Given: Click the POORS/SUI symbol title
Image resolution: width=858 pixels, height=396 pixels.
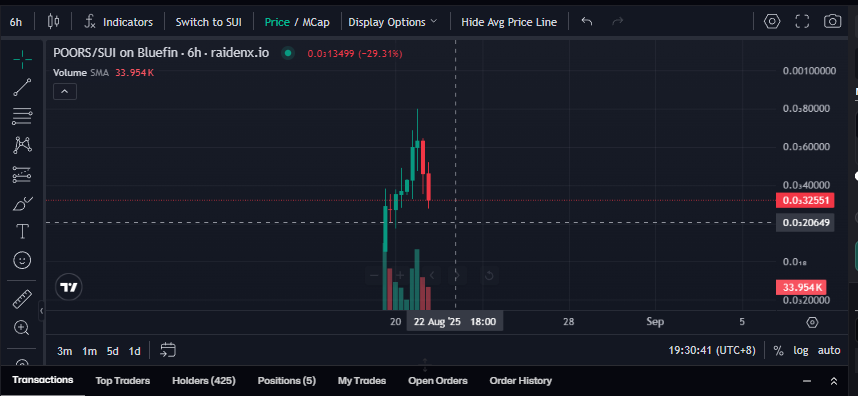Looking at the screenshot, I should pos(161,53).
